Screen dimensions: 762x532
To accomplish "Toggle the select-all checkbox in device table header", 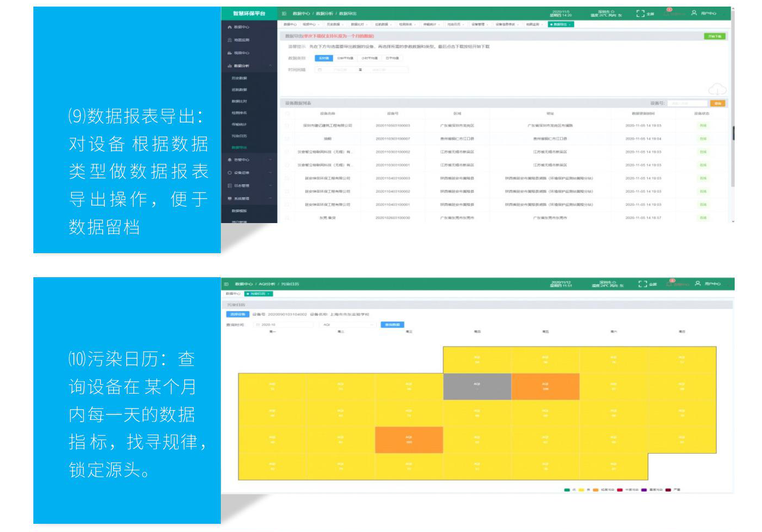I will (288, 114).
